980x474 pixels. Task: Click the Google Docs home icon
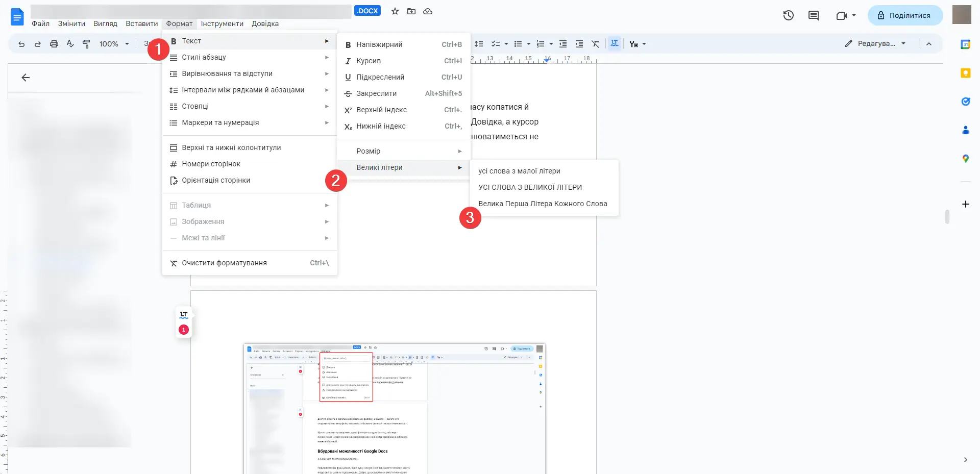[17, 17]
